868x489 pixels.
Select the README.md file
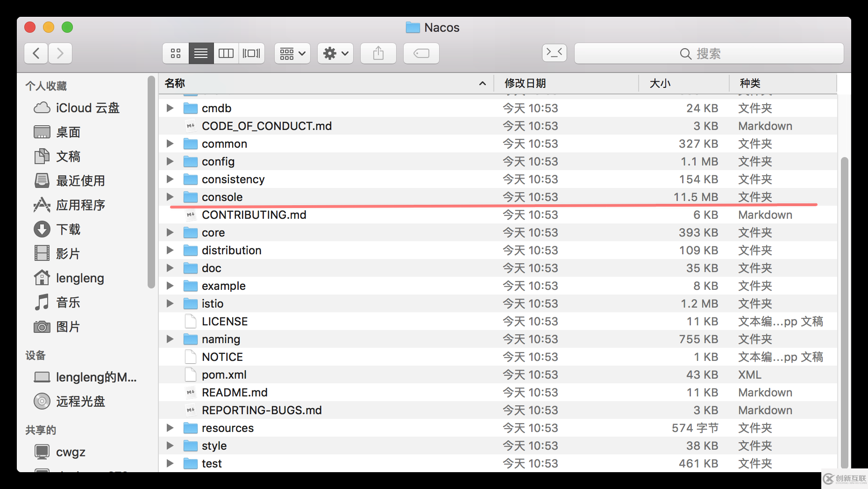tap(498, 392)
